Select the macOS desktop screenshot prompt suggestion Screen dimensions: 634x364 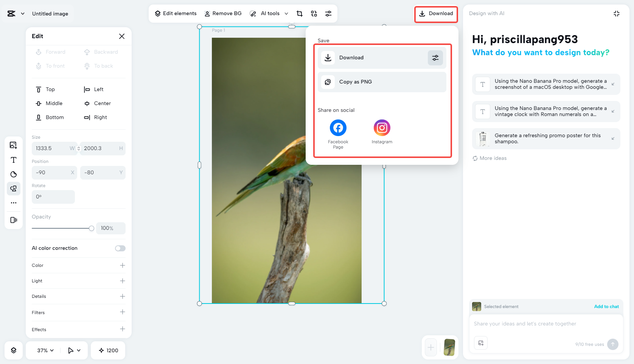(546, 84)
